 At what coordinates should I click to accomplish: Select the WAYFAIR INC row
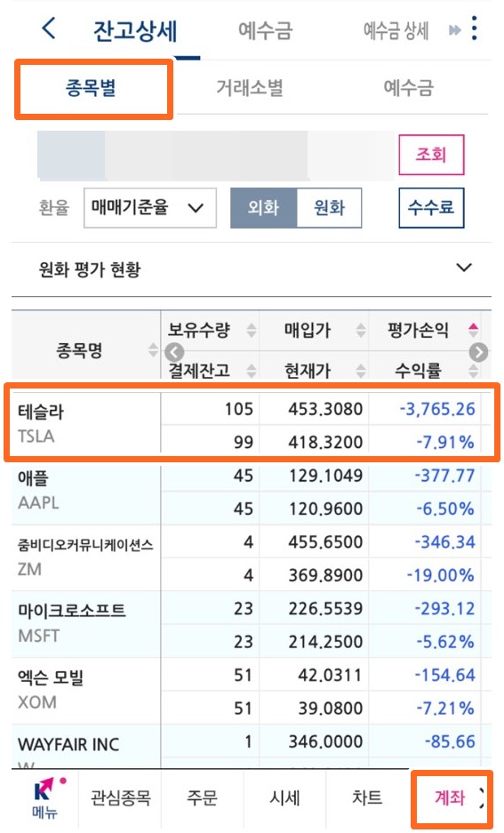[x=252, y=747]
